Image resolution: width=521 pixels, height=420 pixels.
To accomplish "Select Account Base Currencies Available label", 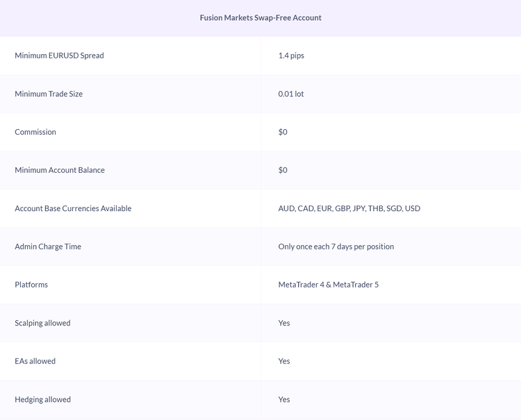I will (x=73, y=208).
